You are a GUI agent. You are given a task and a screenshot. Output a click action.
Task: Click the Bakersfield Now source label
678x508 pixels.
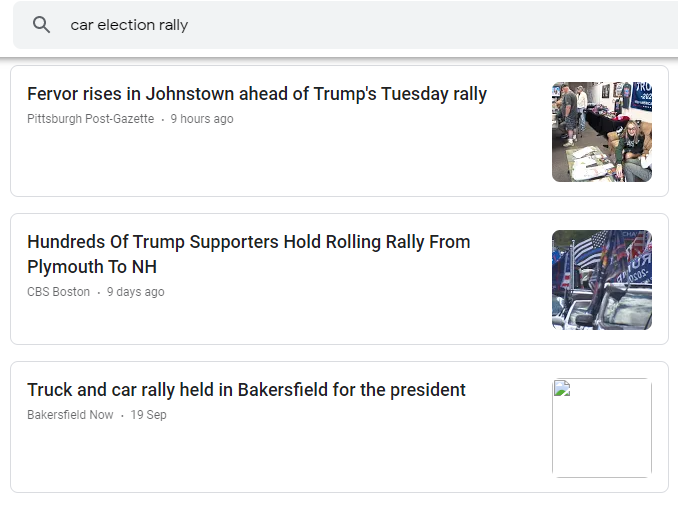click(70, 415)
